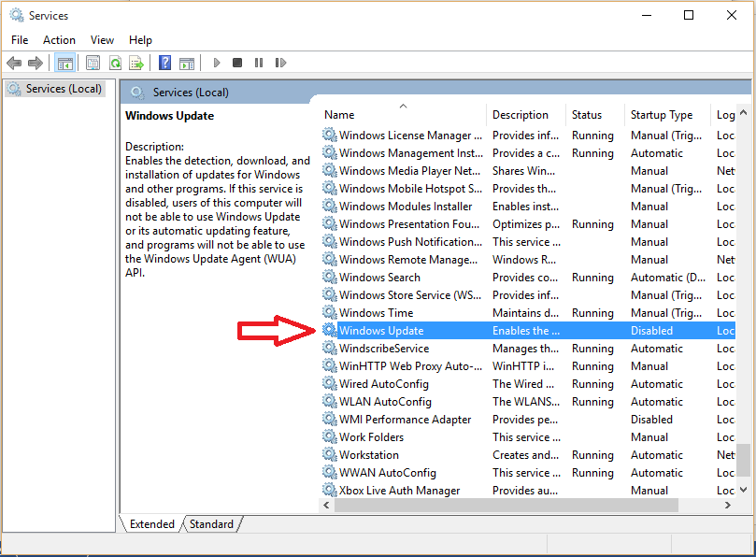Select Windows Presentation Foundation service row

(527, 224)
